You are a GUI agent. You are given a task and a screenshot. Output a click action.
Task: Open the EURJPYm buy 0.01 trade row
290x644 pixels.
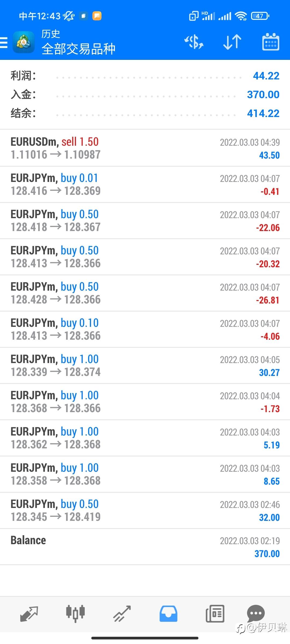145,184
